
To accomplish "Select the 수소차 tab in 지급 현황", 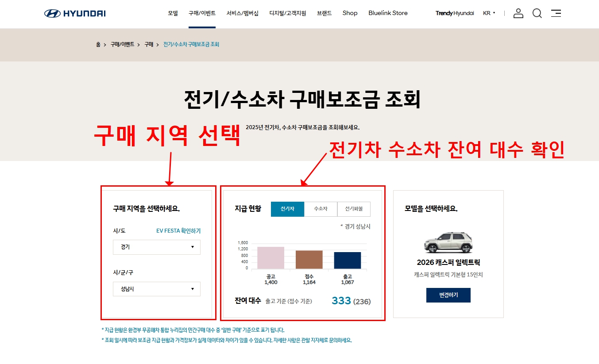I will [321, 209].
